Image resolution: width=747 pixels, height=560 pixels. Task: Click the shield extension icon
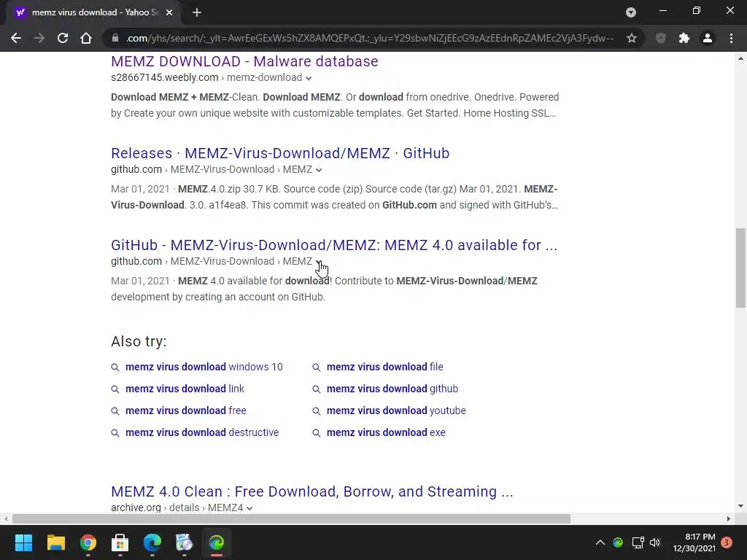coord(661,38)
